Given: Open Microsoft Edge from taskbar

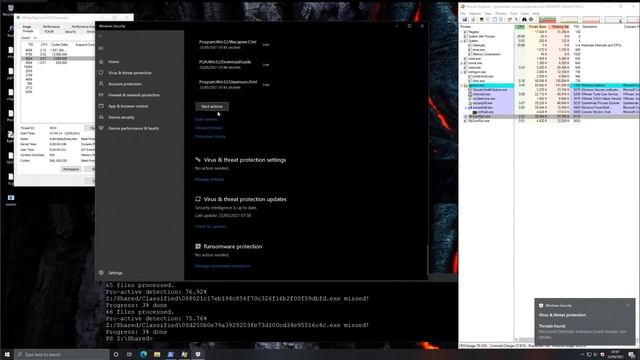Looking at the screenshot, I should pos(143,354).
